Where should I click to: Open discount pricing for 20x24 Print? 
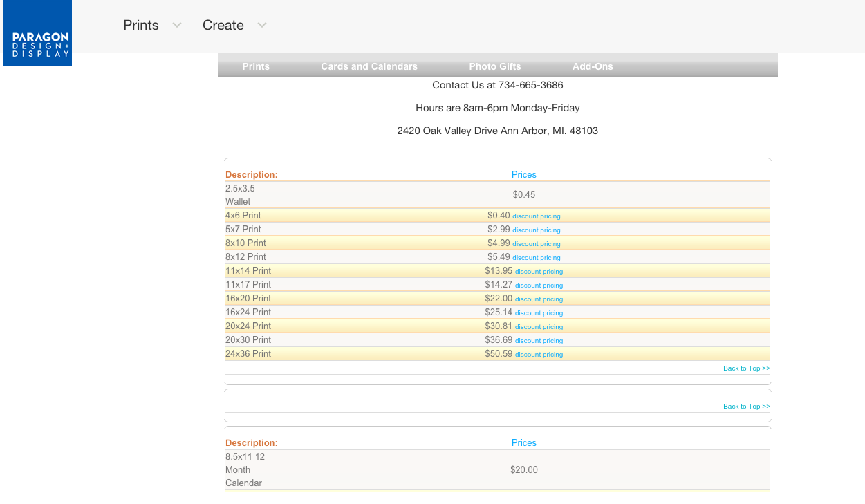click(x=539, y=327)
